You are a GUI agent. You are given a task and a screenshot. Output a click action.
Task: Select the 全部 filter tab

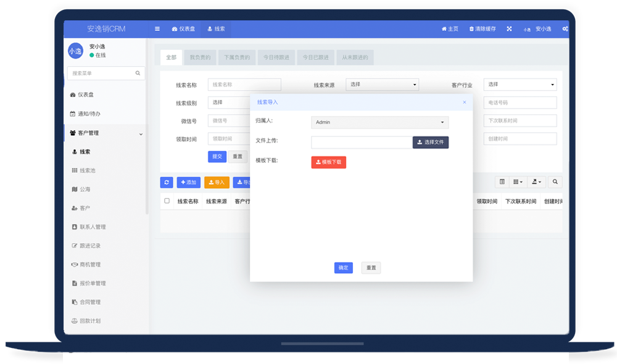click(171, 57)
